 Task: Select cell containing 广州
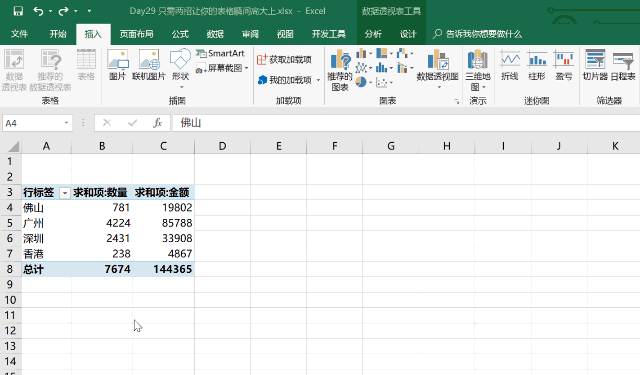[46, 223]
